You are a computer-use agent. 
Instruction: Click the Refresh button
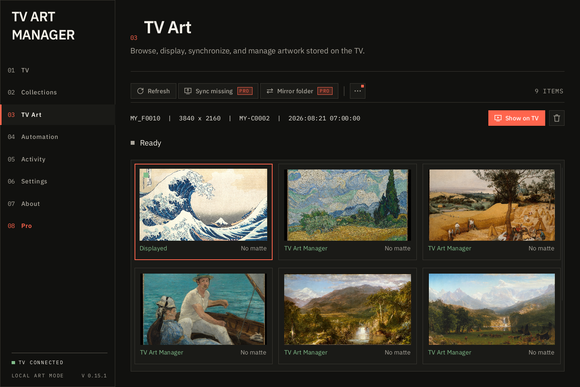[x=153, y=91]
